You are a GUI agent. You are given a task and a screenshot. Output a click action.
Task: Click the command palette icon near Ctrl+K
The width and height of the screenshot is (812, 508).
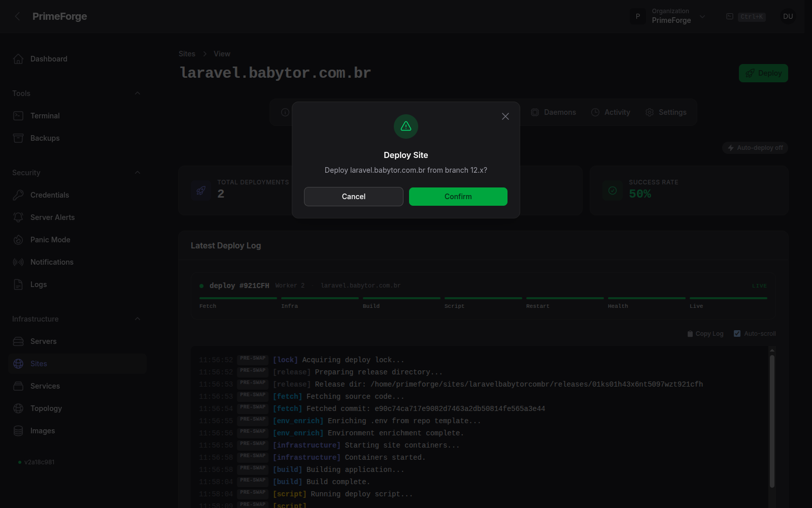[730, 16]
